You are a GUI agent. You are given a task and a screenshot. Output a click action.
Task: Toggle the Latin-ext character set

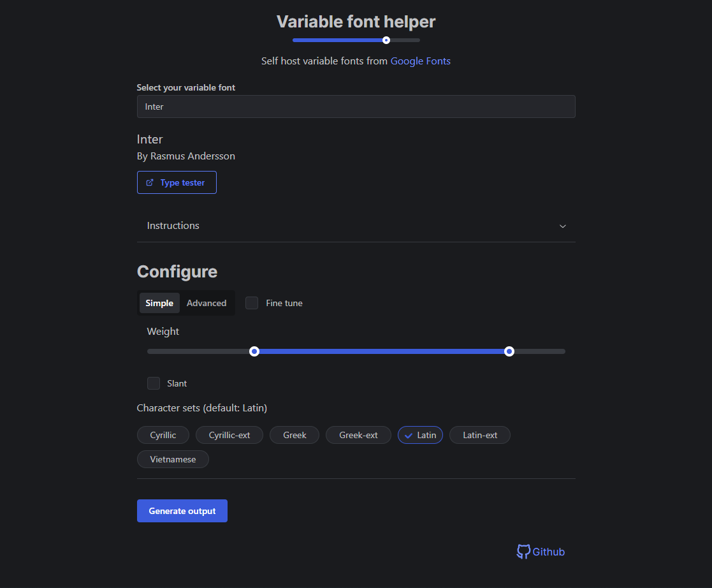(x=480, y=435)
